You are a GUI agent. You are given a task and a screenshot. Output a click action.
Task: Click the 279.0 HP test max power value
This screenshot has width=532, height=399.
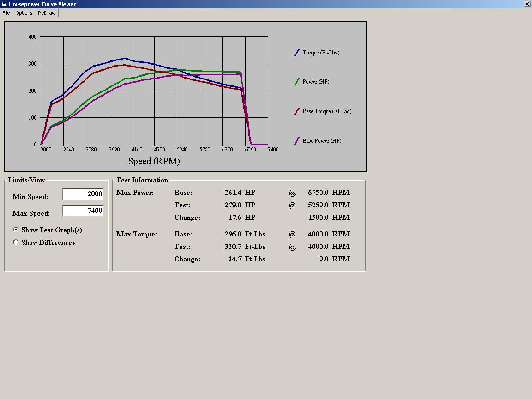233,205
